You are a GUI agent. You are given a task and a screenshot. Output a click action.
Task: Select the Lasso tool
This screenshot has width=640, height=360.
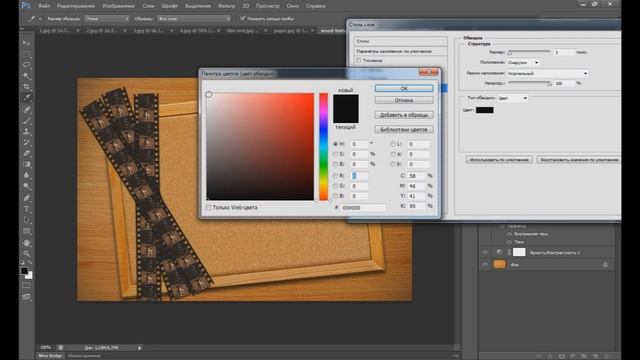27,65
